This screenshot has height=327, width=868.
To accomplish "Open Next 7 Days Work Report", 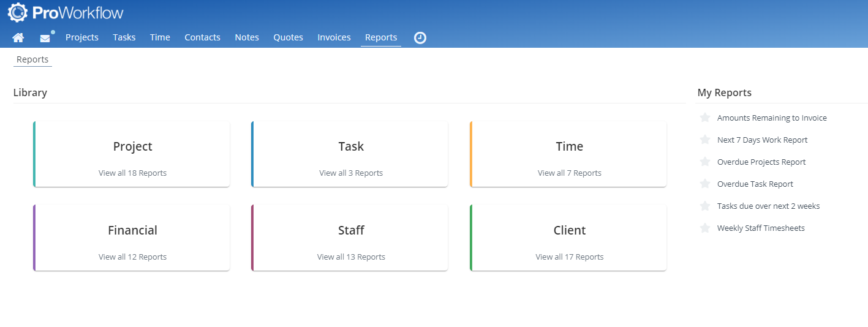I will click(763, 140).
